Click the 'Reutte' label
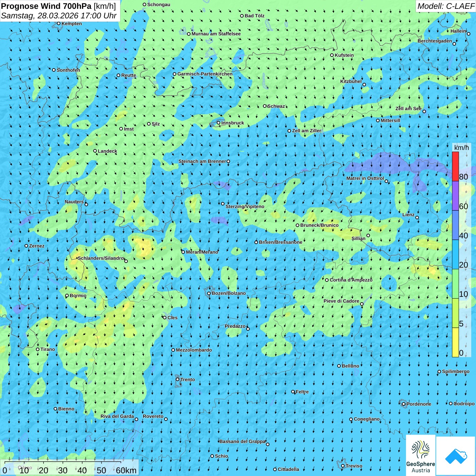 point(129,75)
